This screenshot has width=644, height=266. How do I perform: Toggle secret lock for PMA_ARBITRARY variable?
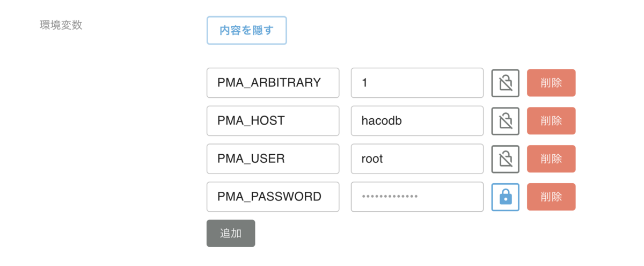[505, 83]
